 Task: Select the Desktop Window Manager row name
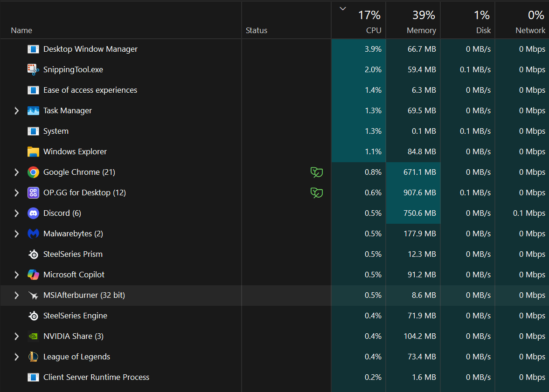click(90, 49)
